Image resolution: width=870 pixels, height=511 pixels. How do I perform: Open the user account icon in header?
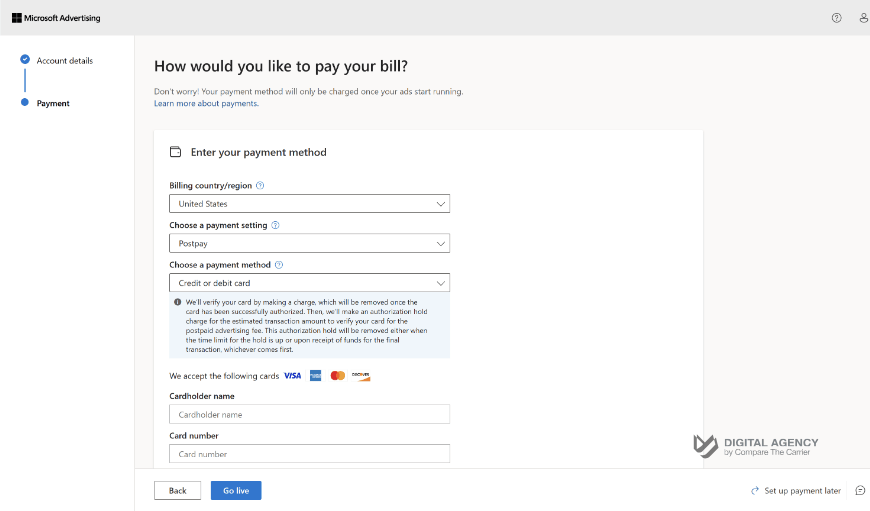[863, 18]
